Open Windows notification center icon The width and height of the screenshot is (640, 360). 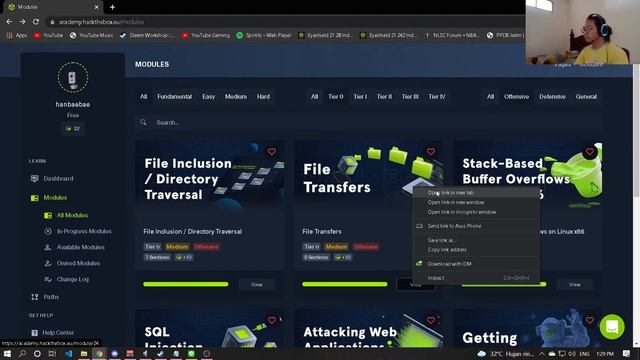(x=627, y=353)
